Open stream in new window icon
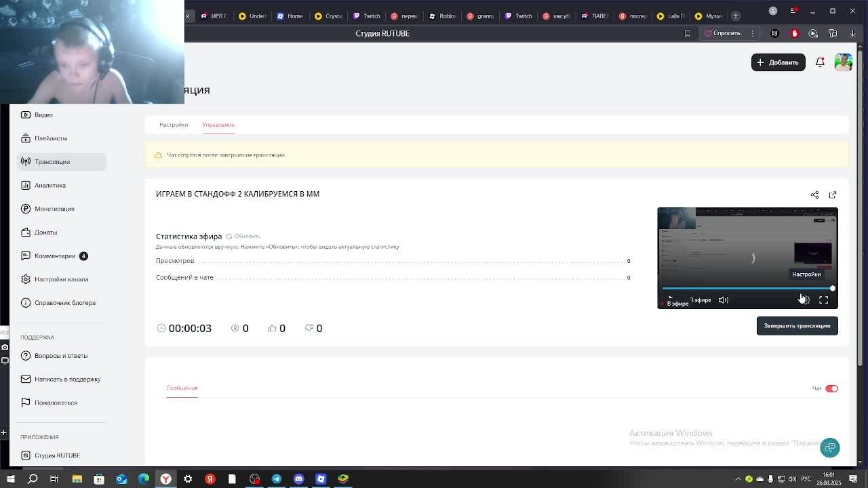 (833, 195)
